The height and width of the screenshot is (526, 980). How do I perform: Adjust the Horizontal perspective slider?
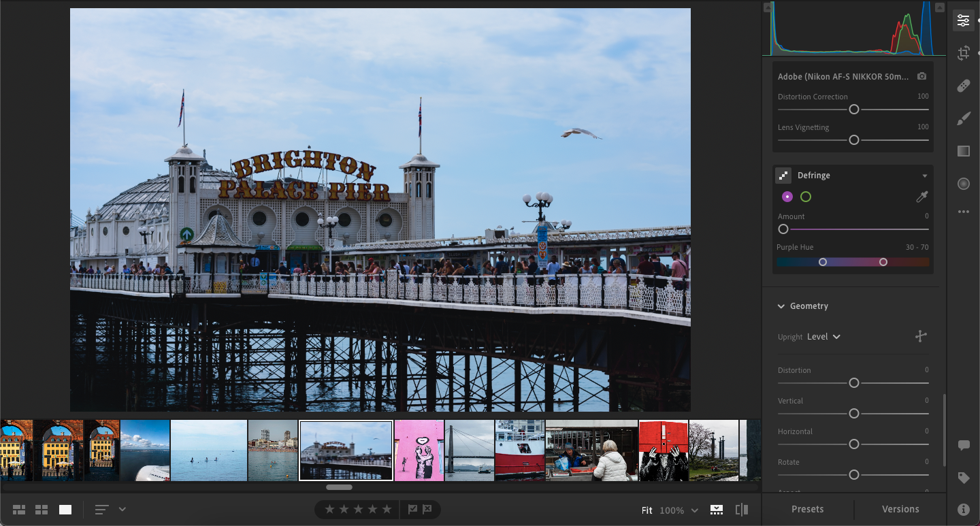(854, 444)
